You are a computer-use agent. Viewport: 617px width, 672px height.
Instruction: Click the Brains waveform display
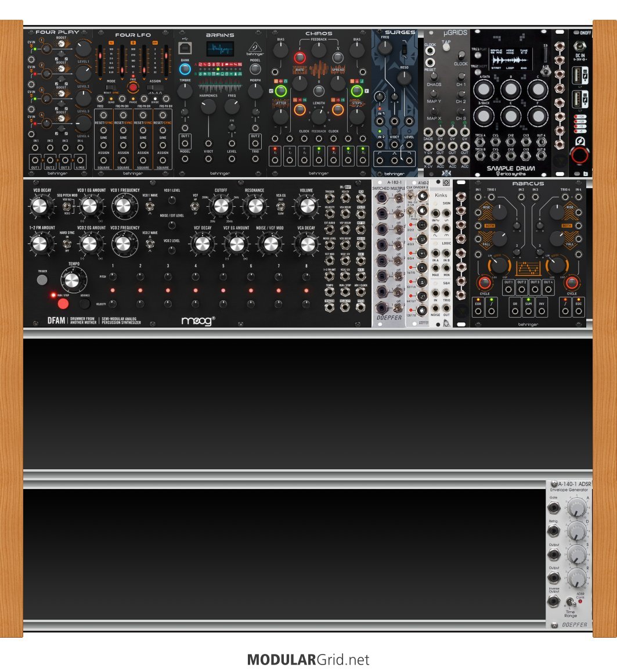coord(220,49)
